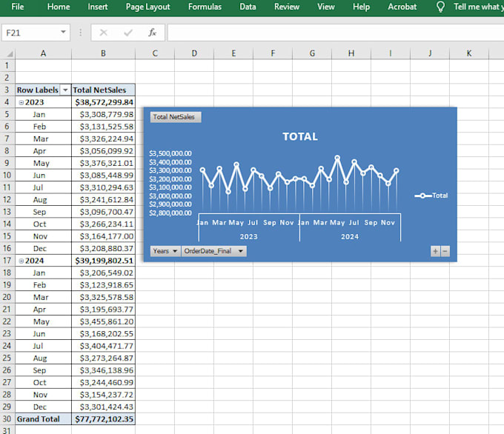Select the grand total $77,772,102.35
This screenshot has height=434, width=504.
(103, 419)
